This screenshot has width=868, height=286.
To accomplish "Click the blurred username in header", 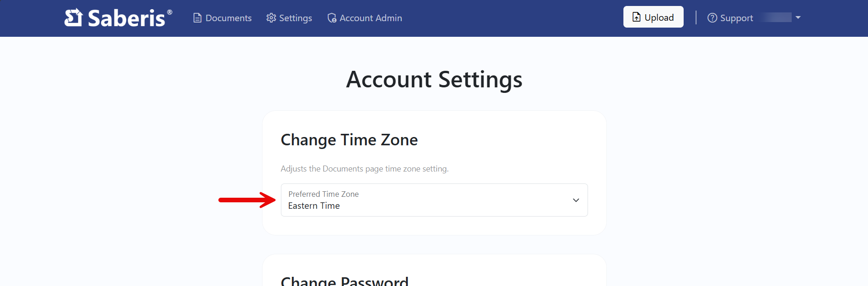I will coord(776,17).
